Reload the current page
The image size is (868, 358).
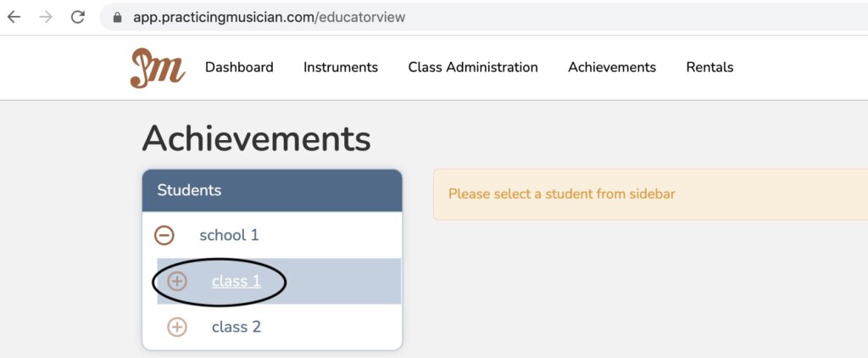click(77, 17)
